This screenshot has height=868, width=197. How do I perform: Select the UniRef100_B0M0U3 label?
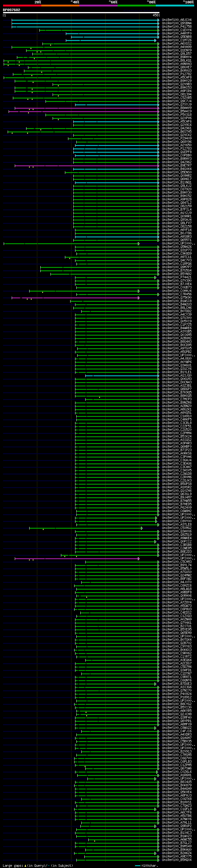[x=177, y=71]
